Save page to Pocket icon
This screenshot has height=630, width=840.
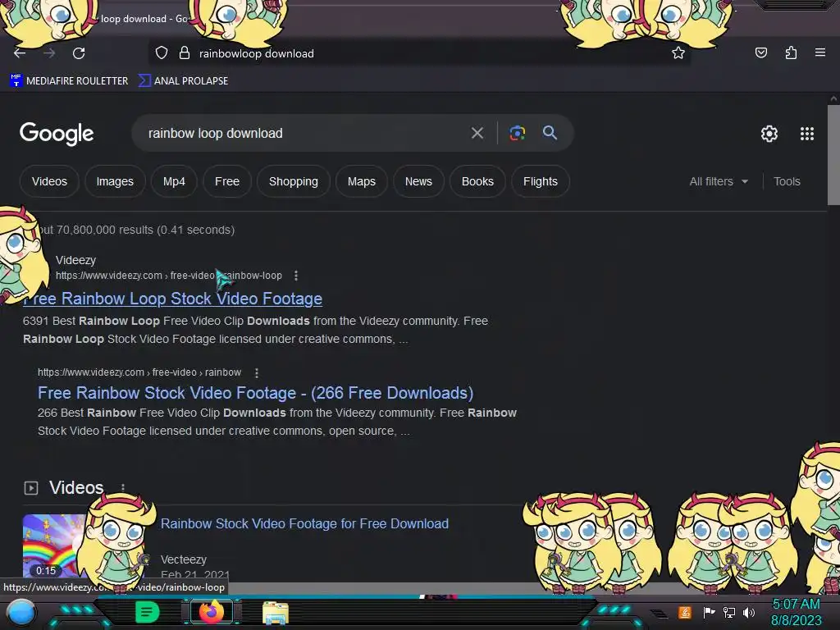760,52
